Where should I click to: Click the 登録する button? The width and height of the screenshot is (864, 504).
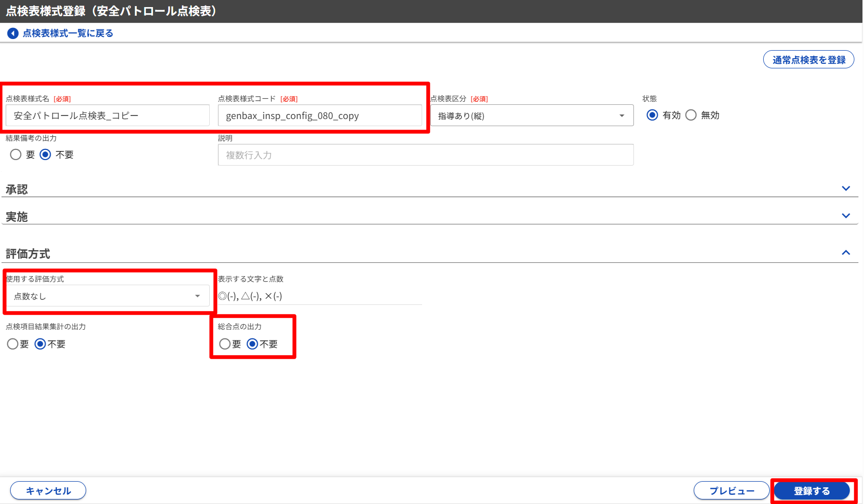pos(811,490)
